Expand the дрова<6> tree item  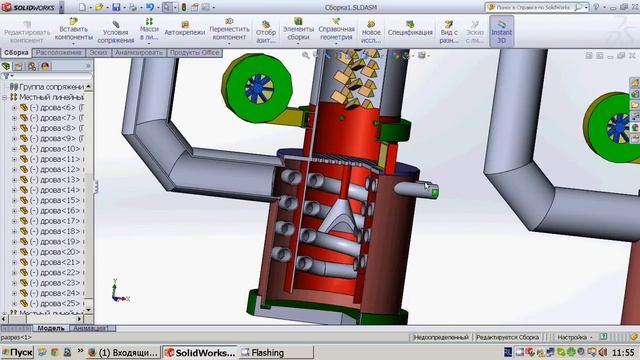(x=14, y=108)
